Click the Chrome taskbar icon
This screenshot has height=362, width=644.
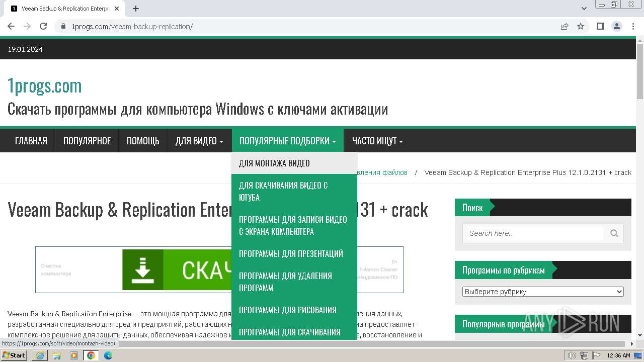point(91,355)
